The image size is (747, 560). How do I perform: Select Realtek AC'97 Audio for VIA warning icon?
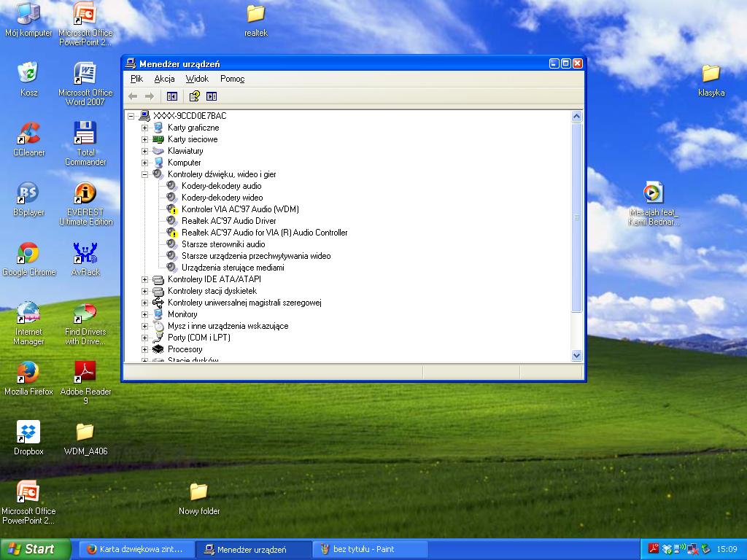tap(172, 233)
